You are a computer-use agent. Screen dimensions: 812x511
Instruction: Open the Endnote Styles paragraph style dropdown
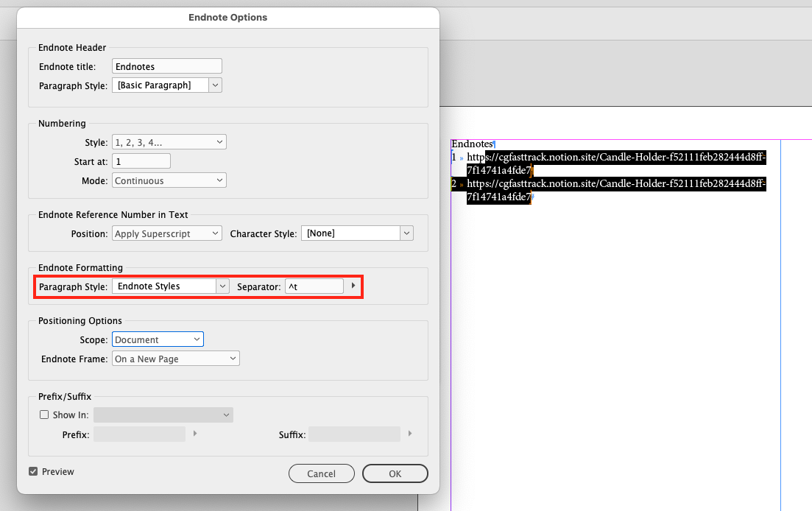(222, 286)
